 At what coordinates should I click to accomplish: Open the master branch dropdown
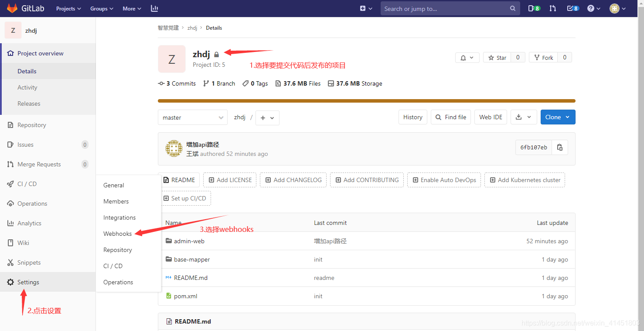pos(192,117)
